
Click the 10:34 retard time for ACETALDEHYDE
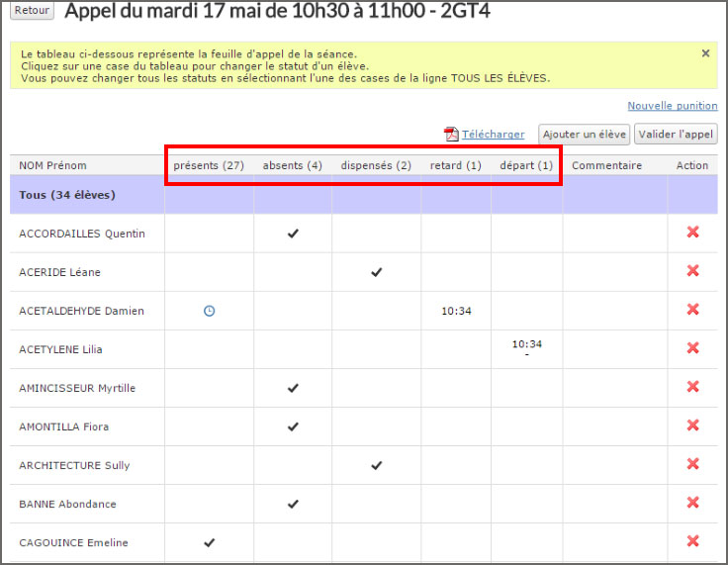pyautogui.click(x=456, y=311)
